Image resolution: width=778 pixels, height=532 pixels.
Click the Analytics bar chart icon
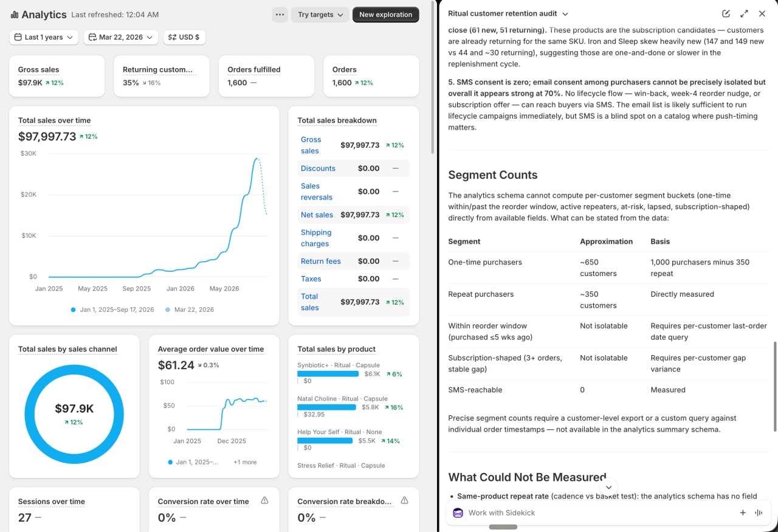14,15
